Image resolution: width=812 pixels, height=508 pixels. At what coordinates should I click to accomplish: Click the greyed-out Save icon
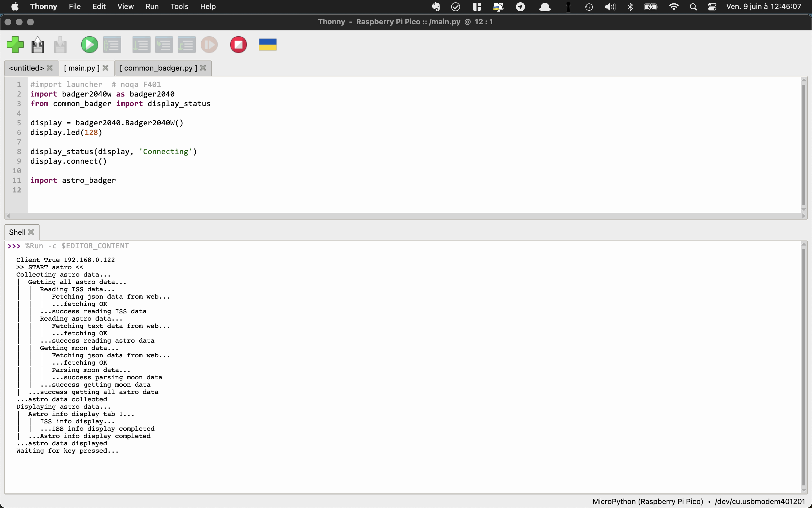point(60,45)
